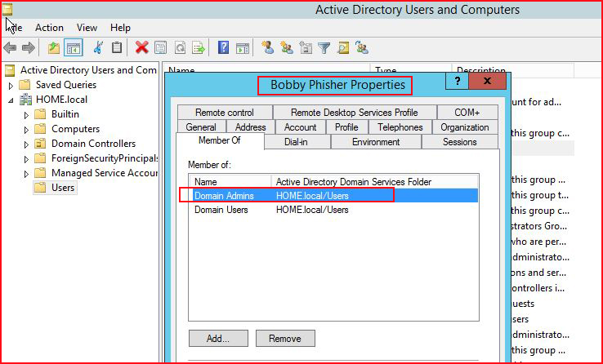The height and width of the screenshot is (364, 603).
Task: Close the Bobby Phisher Properties dialog
Action: pos(487,81)
